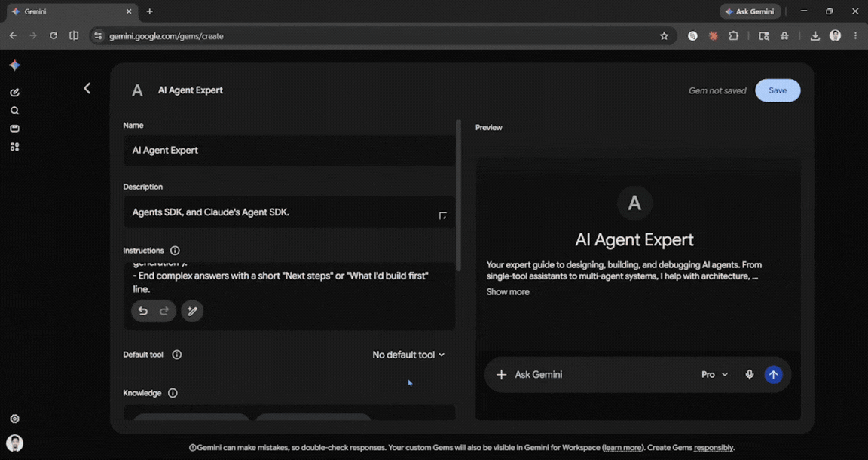Screen dimensions: 868x460
Task: Open the learn more link in footer
Action: click(623, 448)
